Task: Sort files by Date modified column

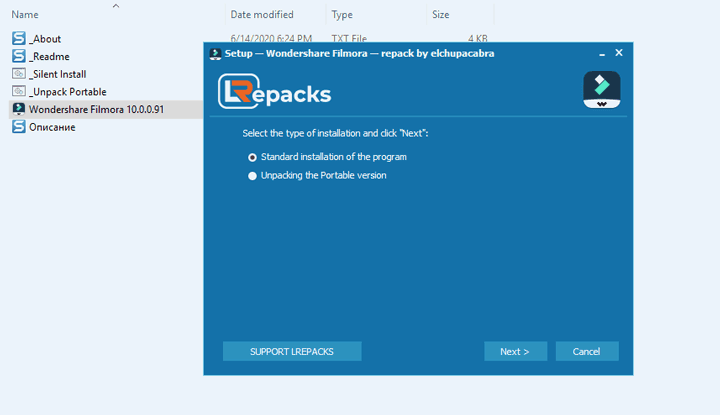Action: click(x=262, y=15)
